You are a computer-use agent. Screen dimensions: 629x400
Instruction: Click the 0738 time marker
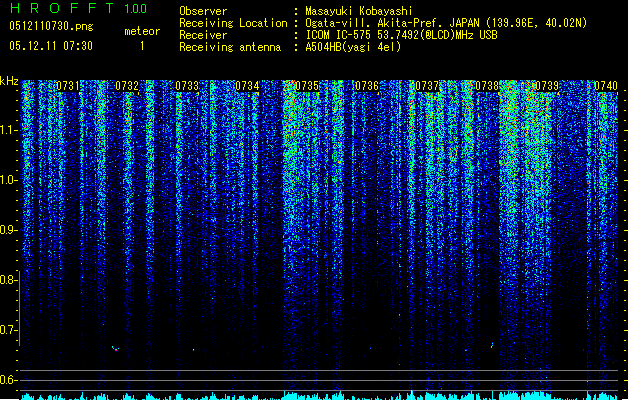point(487,86)
